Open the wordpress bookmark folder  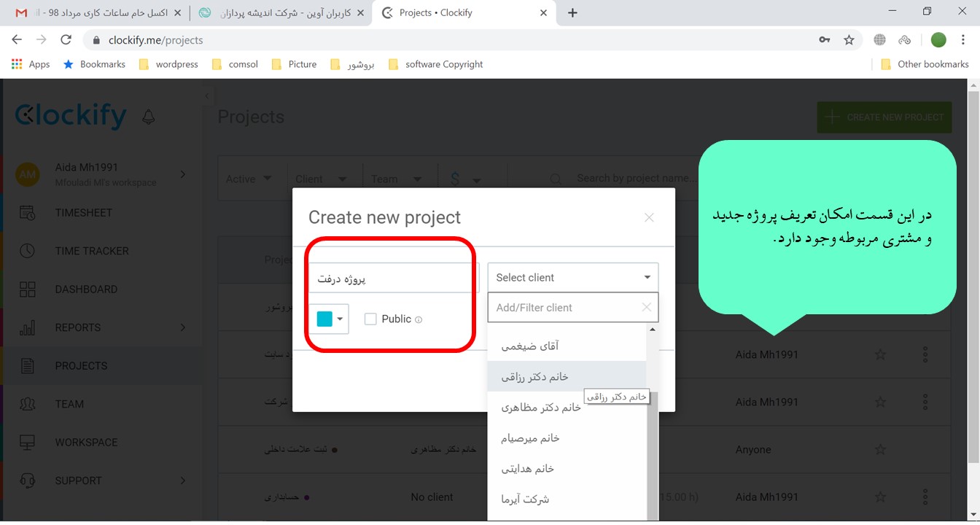(168, 64)
